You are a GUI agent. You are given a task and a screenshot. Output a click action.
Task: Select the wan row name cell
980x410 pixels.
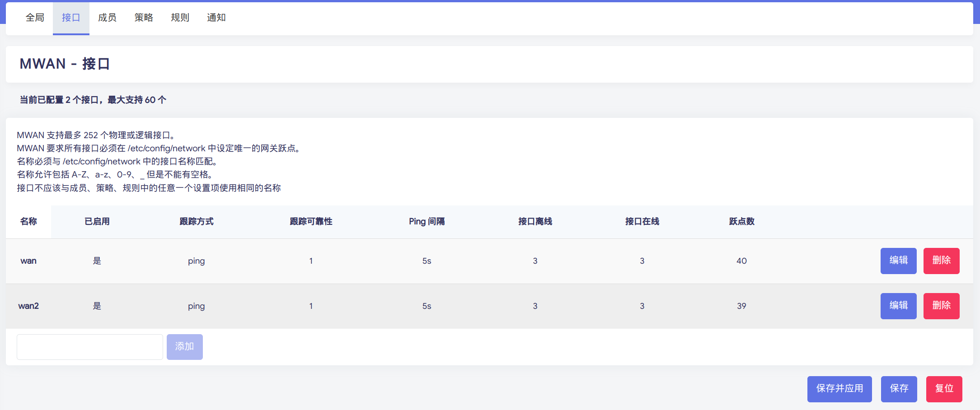pyautogui.click(x=28, y=261)
